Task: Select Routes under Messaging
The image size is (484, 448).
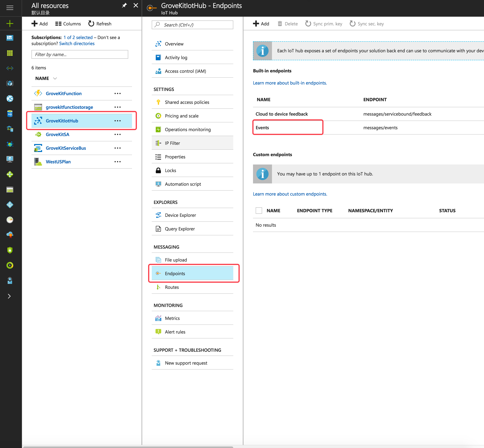Action: pyautogui.click(x=172, y=287)
